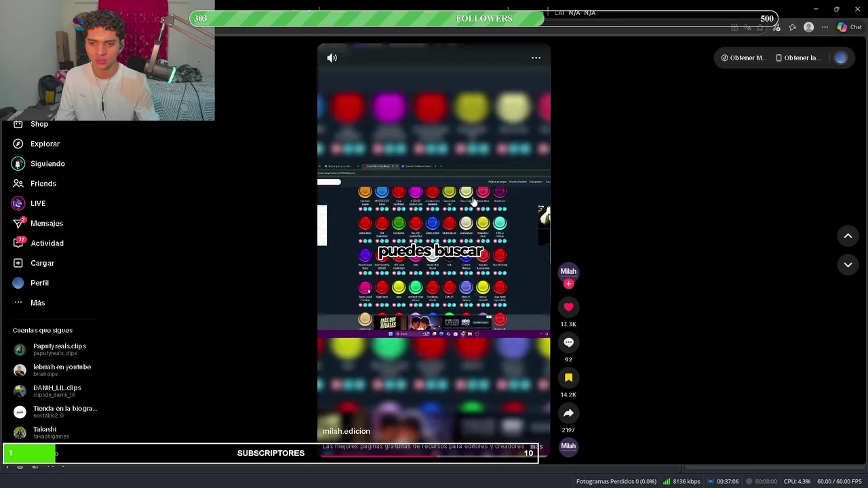Like the video with heart icon
This screenshot has width=868, height=488.
click(568, 307)
